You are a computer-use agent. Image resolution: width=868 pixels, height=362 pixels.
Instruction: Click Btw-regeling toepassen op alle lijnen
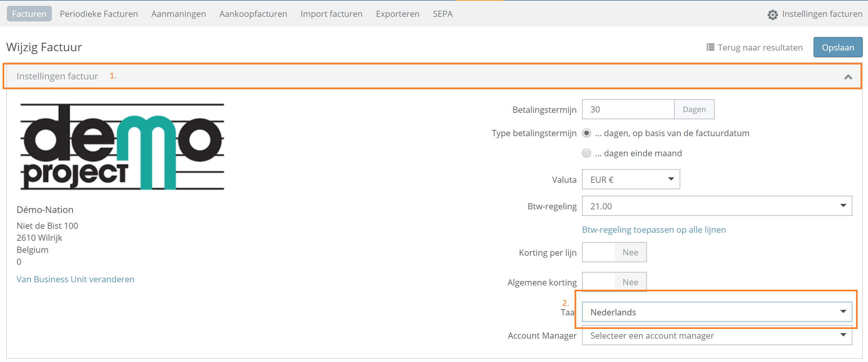[x=654, y=230]
